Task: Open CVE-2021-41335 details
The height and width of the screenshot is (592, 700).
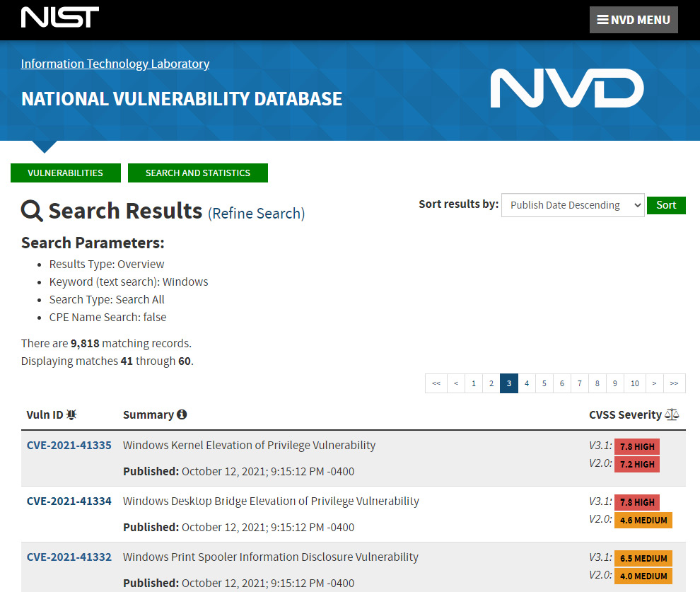Action: tap(69, 445)
